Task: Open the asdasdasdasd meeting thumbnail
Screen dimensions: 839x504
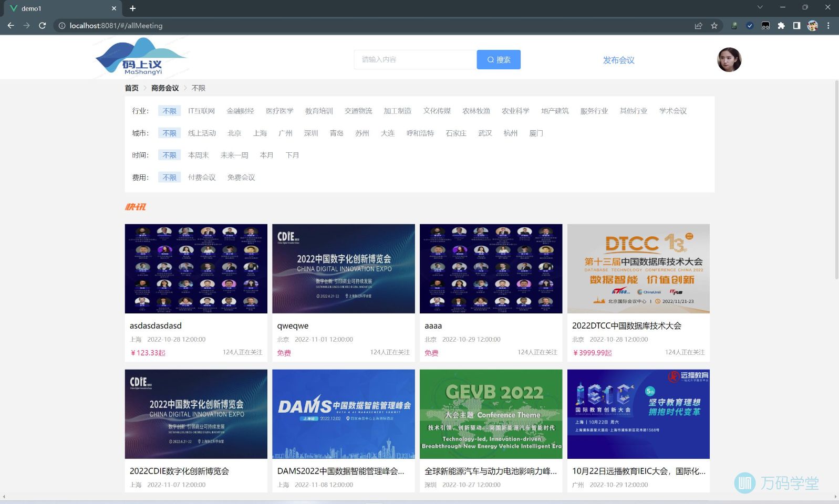Action: tap(196, 269)
